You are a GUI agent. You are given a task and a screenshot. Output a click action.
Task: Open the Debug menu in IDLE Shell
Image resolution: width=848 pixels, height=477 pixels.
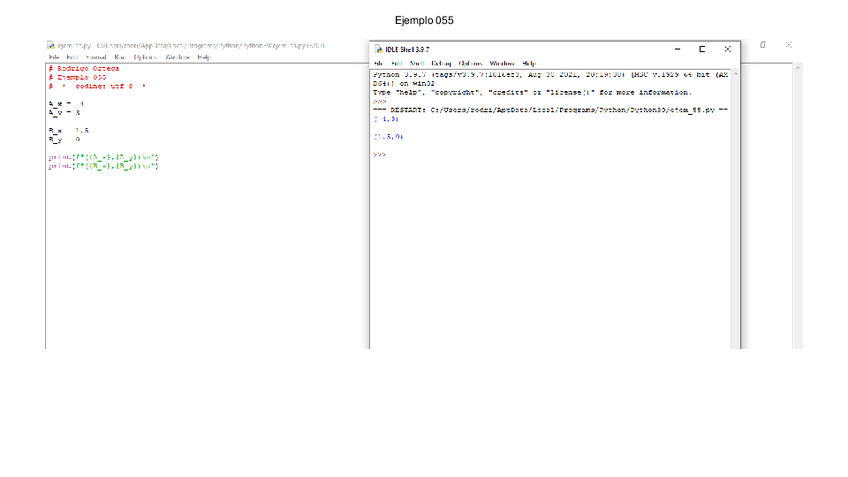pos(441,64)
